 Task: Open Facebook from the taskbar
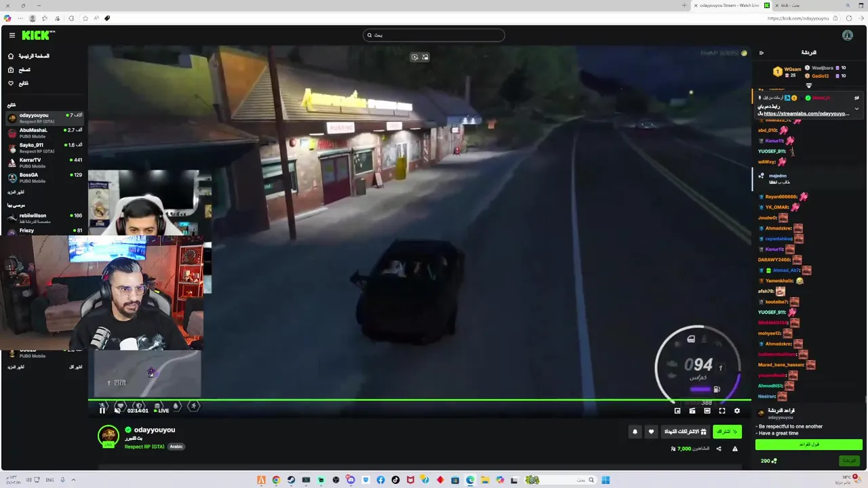point(380,480)
